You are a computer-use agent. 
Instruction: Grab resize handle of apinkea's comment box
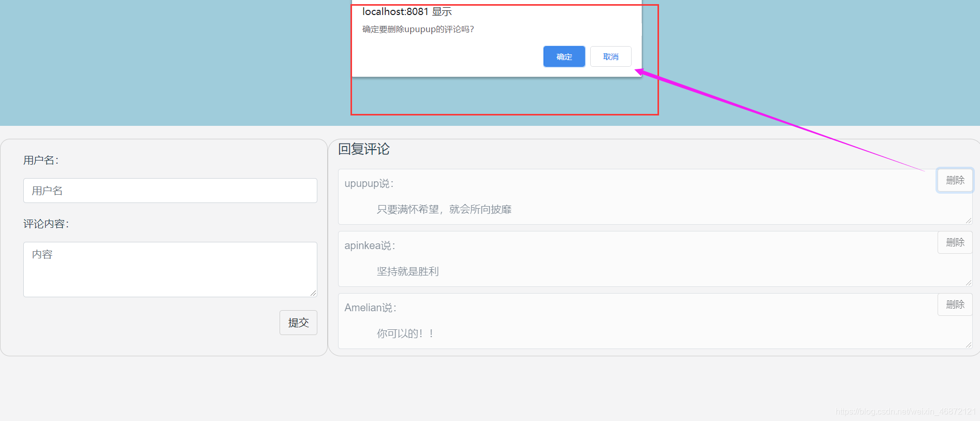[x=968, y=283]
